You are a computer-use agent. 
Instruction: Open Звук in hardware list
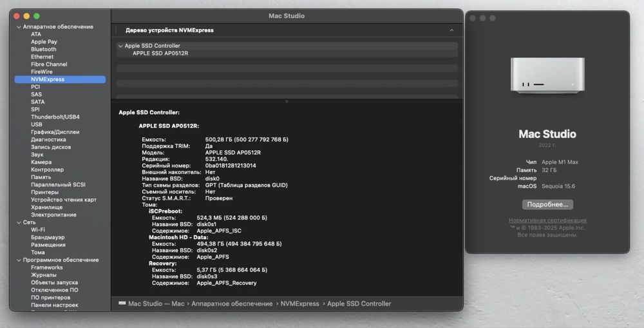tap(37, 155)
